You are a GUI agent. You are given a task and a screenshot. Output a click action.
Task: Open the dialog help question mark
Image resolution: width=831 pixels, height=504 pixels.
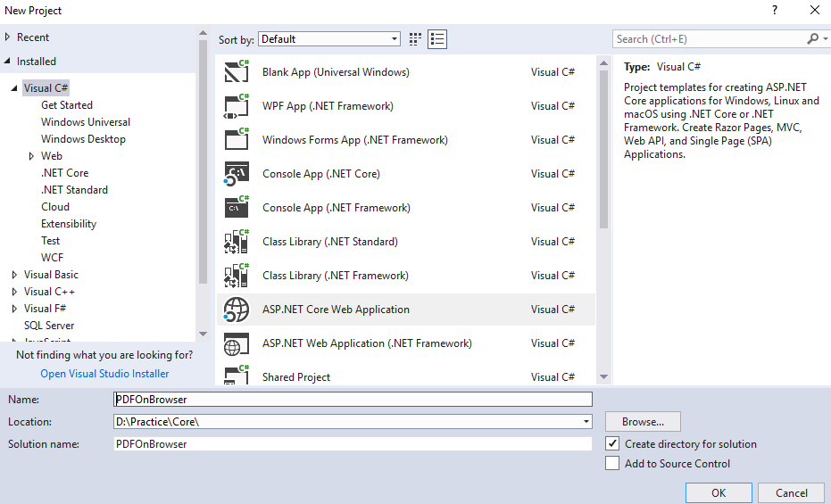pos(775,10)
